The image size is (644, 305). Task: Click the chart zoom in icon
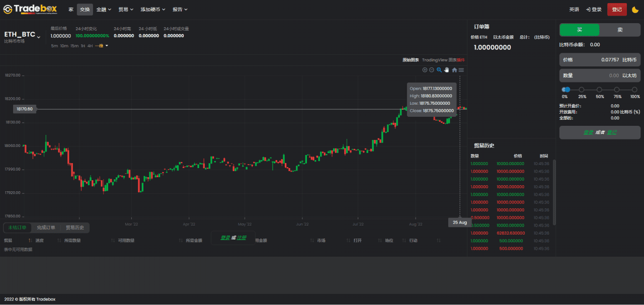point(425,70)
